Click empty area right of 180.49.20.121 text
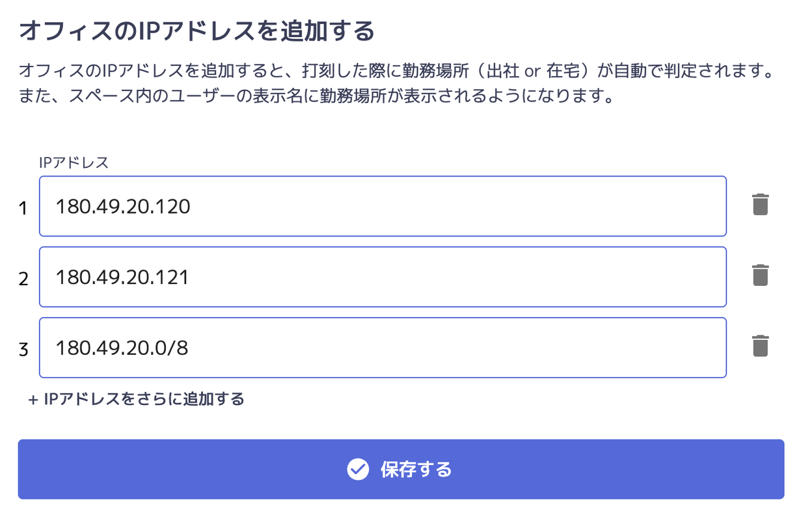The image size is (812, 519). (455, 277)
